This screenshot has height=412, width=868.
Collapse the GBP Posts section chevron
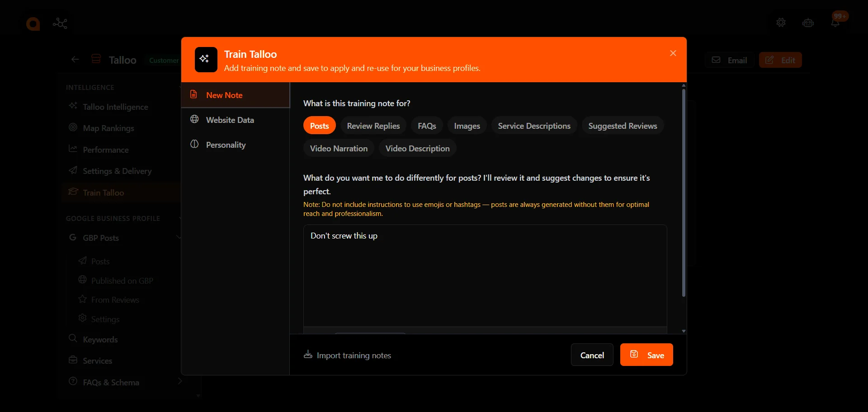tap(179, 237)
